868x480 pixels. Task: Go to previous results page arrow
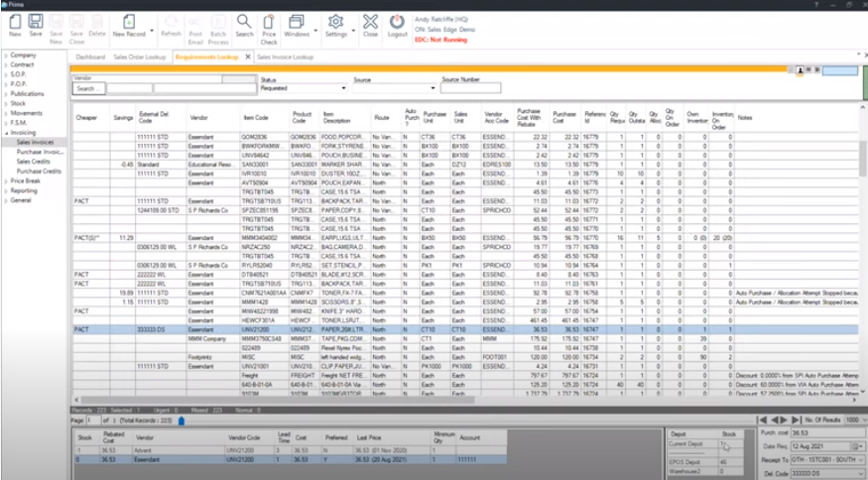coord(775,420)
